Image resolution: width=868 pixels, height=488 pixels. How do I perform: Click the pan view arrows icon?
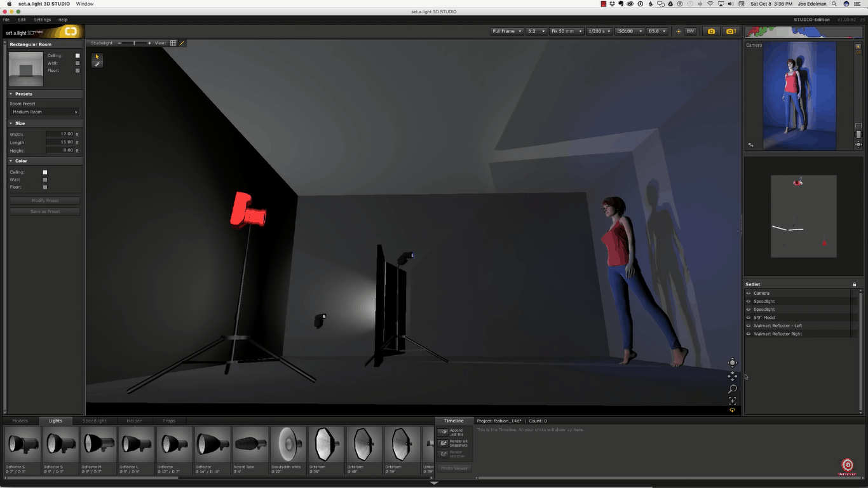pyautogui.click(x=733, y=376)
